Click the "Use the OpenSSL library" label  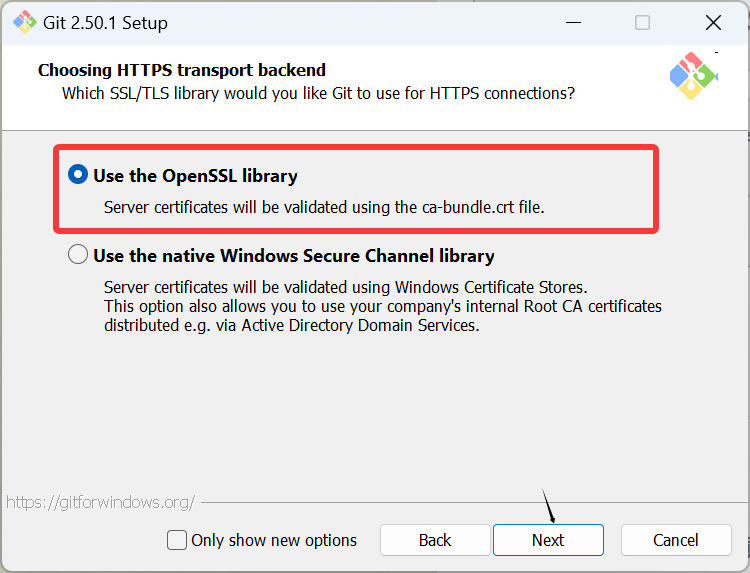coord(195,176)
